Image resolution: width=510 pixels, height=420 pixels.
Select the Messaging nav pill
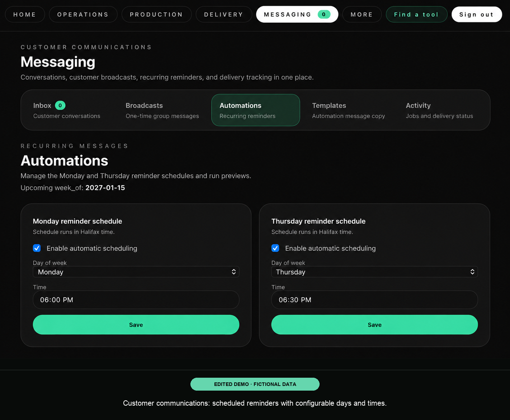pos(297,14)
